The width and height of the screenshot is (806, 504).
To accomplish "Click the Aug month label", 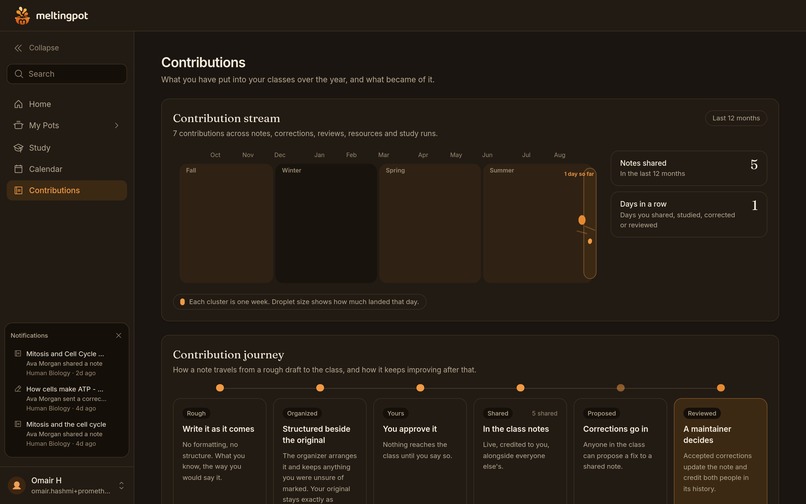I will click(x=559, y=155).
